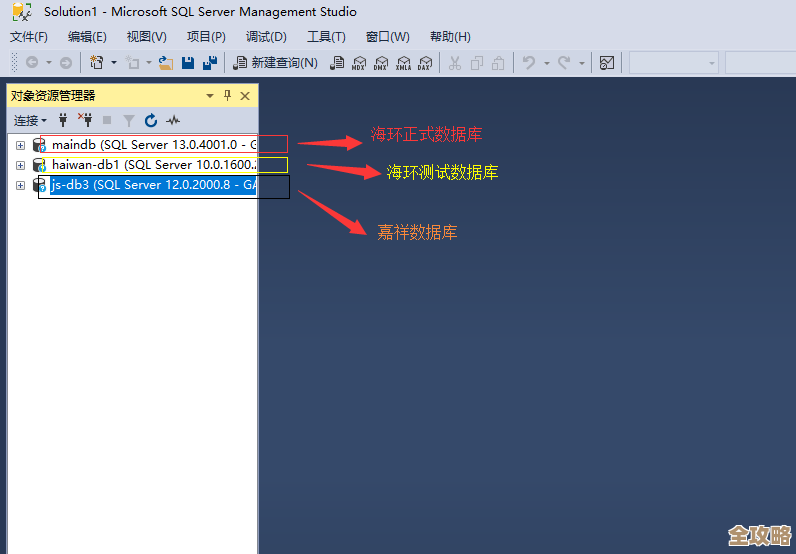Image resolution: width=796 pixels, height=554 pixels.
Task: Click the Activity Monitor icon in toolbar
Action: pos(607,62)
